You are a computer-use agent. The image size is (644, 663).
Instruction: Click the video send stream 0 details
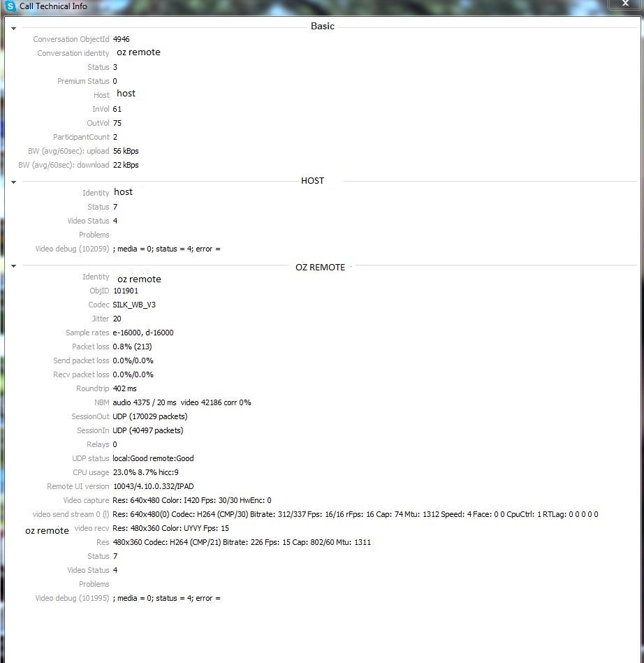tap(356, 514)
